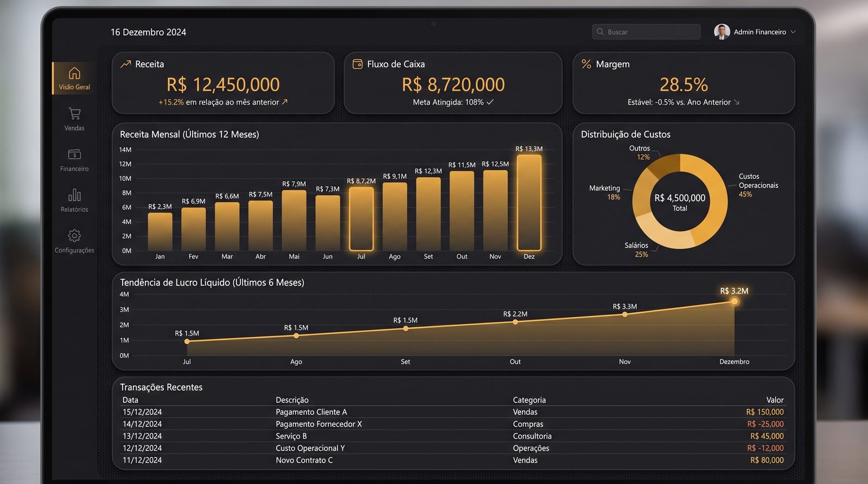This screenshot has width=868, height=484.
Task: Click the Pagamento Cliente A description
Action: pyautogui.click(x=311, y=412)
